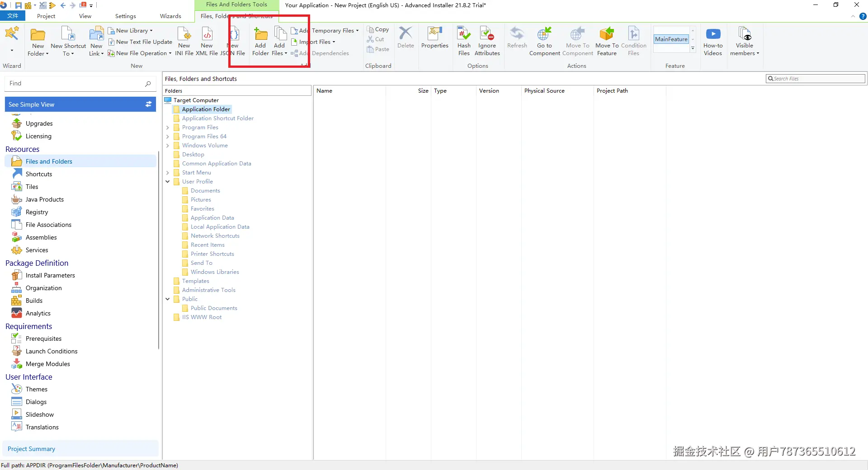Open Upgrades page in sidebar
The width and height of the screenshot is (868, 470).
click(x=39, y=123)
